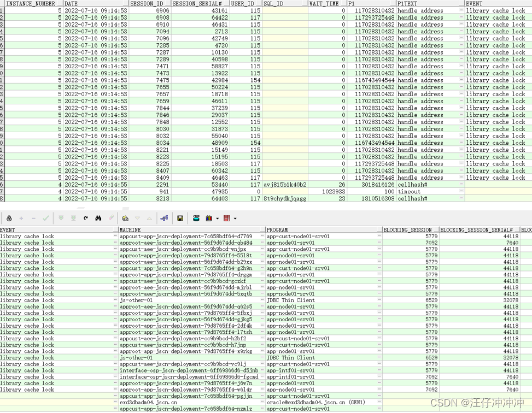Click the plus Insert Record icon
The height and width of the screenshot is (413, 532).
click(21, 218)
